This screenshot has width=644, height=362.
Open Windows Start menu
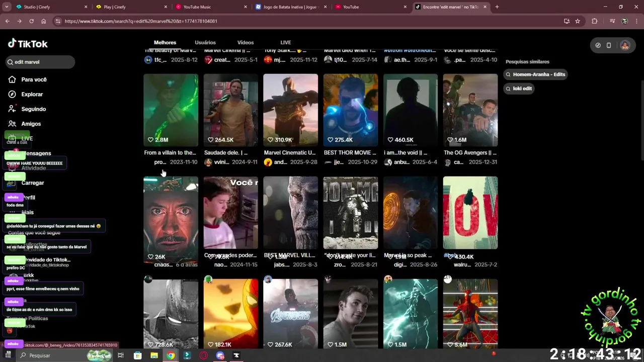[x=8, y=355]
